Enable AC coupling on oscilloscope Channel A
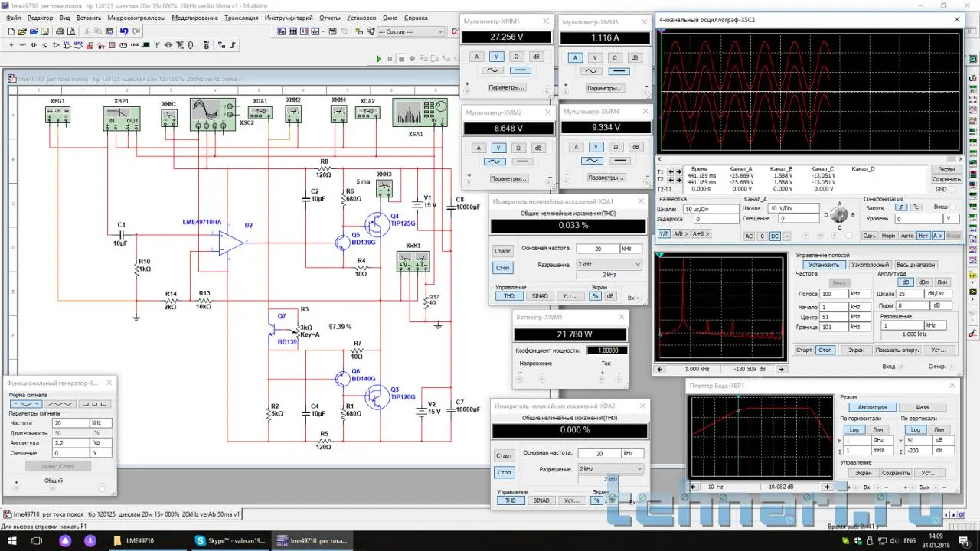This screenshot has height=551, width=980. [749, 236]
